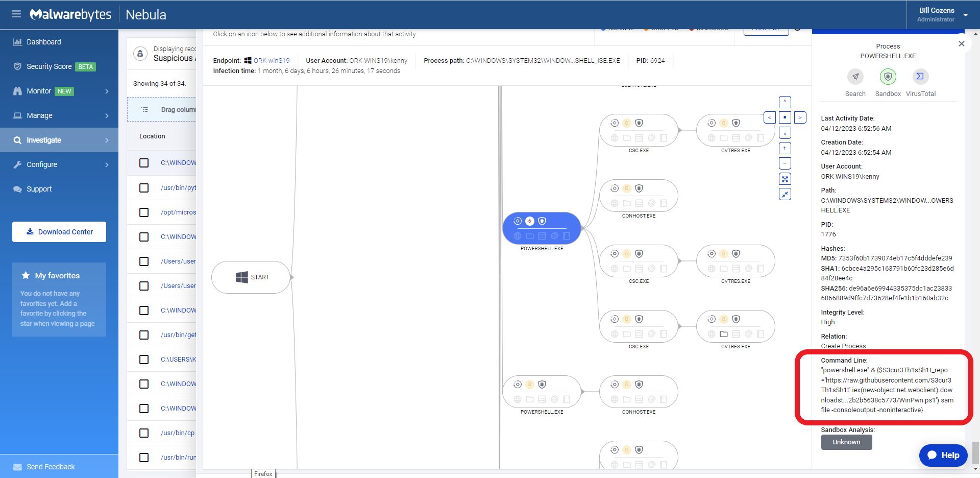Pan the process graph up
This screenshot has height=478, width=980.
785,102
